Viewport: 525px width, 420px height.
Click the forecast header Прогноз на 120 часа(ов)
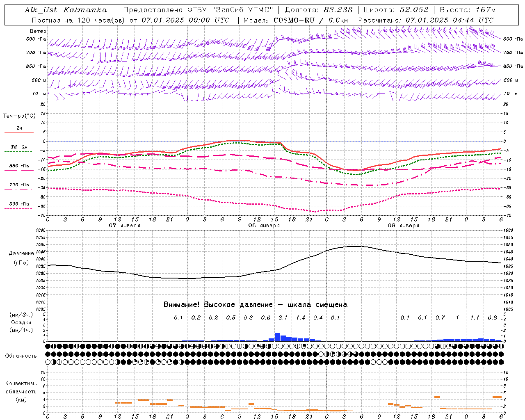79,20
